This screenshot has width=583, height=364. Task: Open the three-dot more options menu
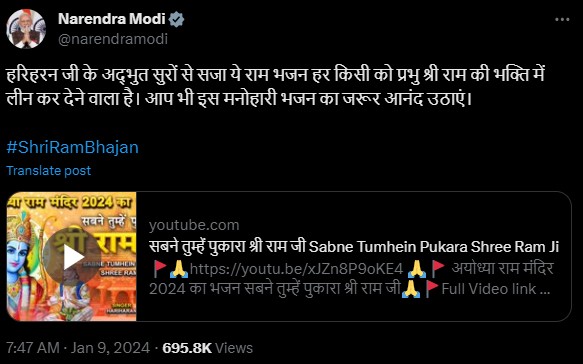562,20
